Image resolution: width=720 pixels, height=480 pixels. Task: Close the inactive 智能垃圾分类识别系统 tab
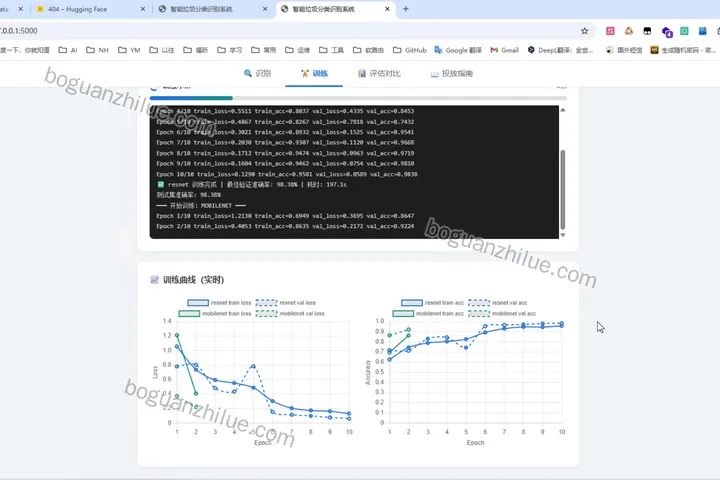[x=265, y=9]
